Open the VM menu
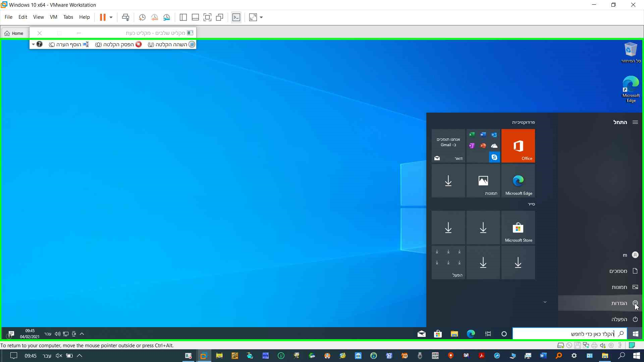644x362 pixels. point(53,17)
